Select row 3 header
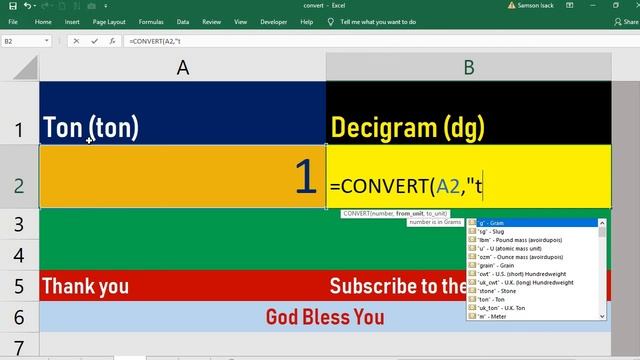The width and height of the screenshot is (640, 360). [x=19, y=224]
